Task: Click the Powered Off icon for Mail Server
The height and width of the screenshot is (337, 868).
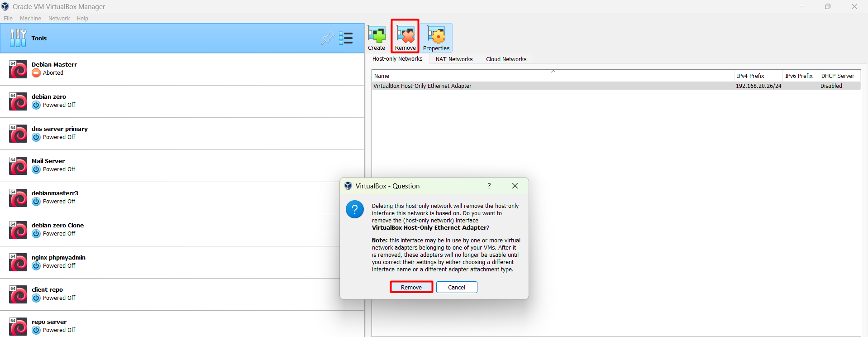Action: point(36,169)
